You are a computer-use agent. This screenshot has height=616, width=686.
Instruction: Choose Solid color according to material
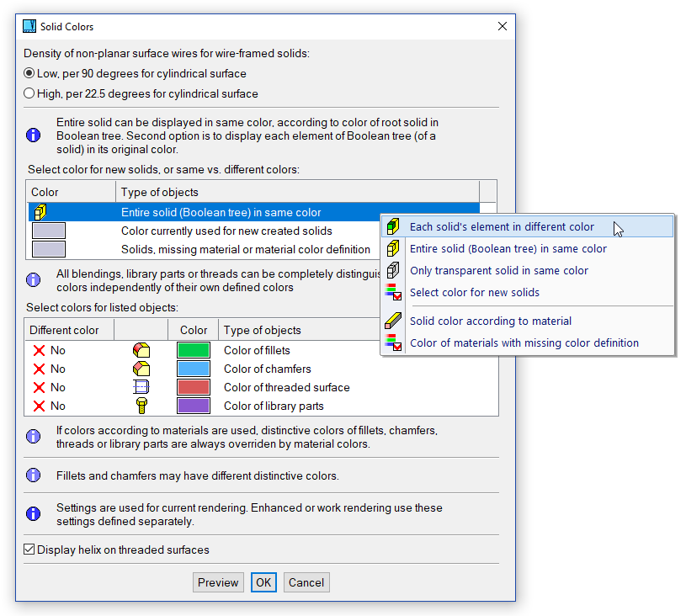(x=490, y=321)
